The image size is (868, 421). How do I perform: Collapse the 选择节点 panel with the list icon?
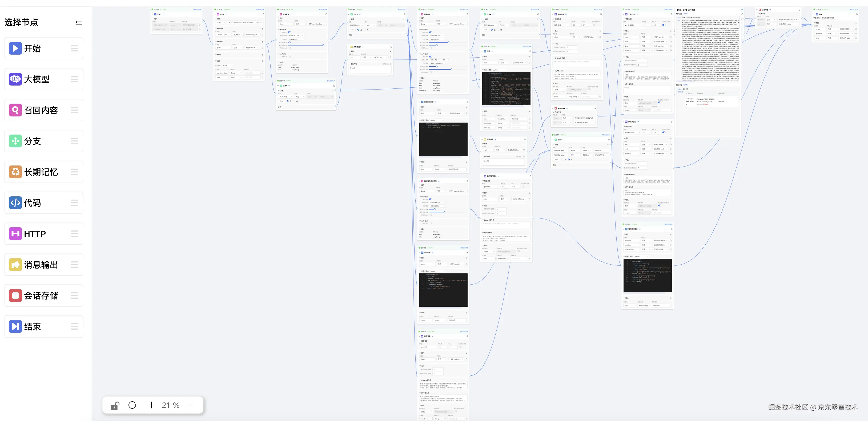point(79,22)
